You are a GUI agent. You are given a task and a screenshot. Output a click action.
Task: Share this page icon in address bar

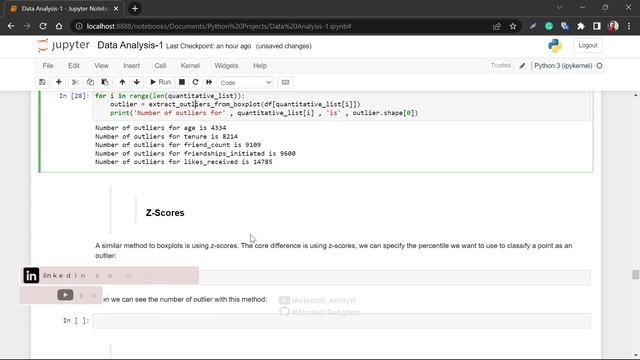[x=497, y=26]
